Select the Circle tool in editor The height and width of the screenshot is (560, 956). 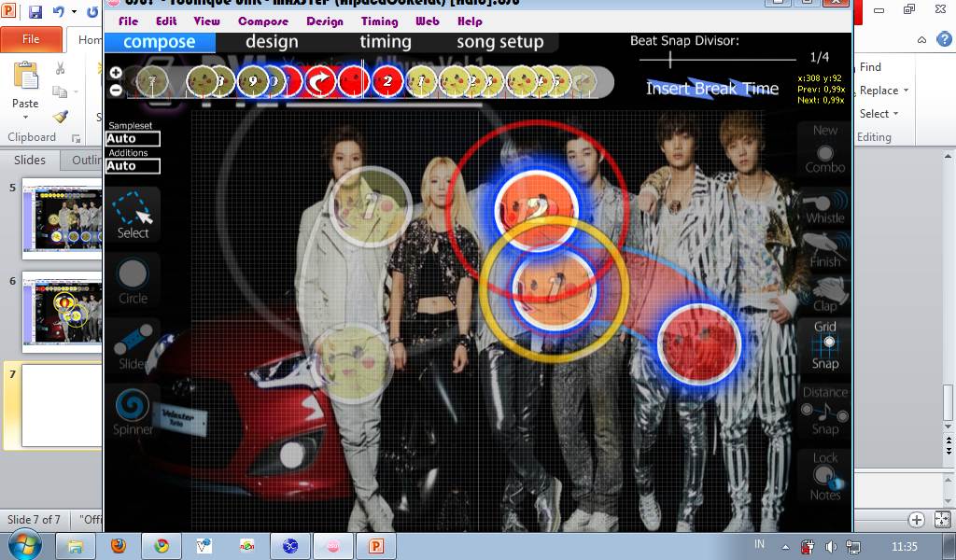coord(133,280)
